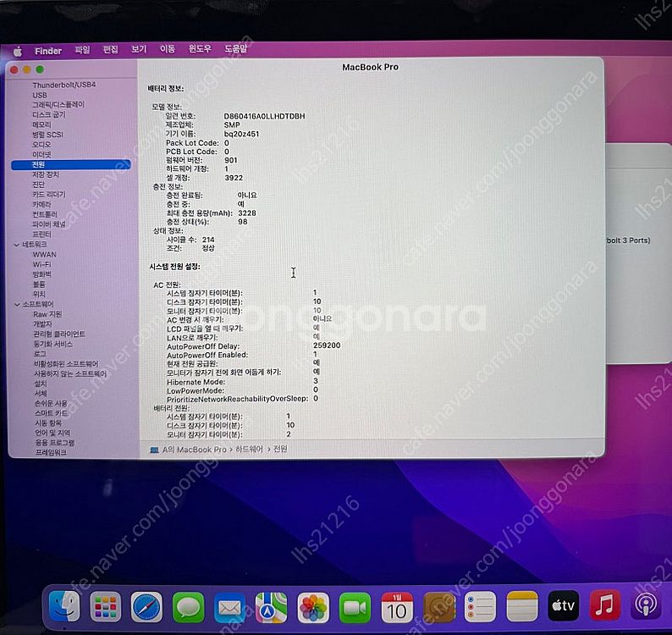Select 컨트롤러 in the sidebar
The width and height of the screenshot is (672, 635).
[x=45, y=214]
